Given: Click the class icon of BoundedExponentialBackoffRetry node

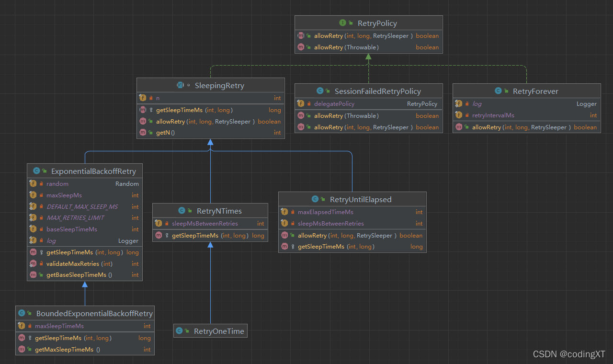Looking at the screenshot, I should click(x=22, y=313).
